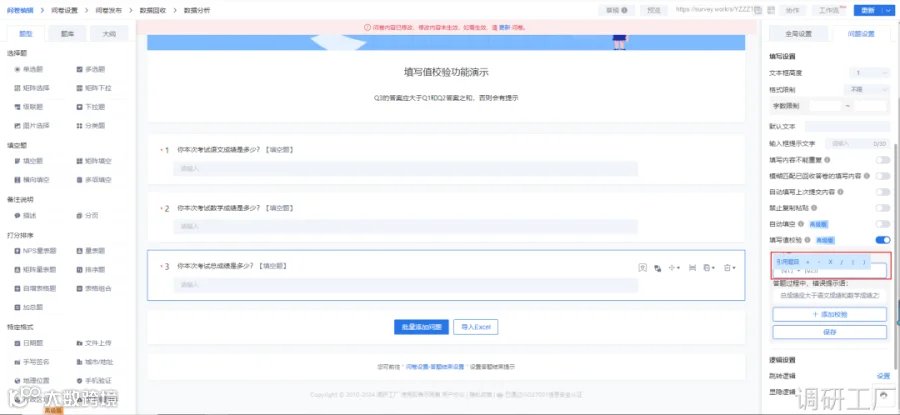Copy the survey link icon

tap(758, 10)
